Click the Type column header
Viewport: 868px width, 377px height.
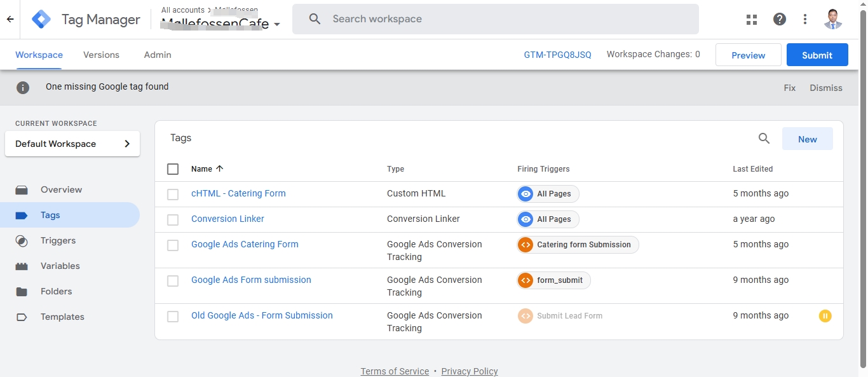click(395, 169)
